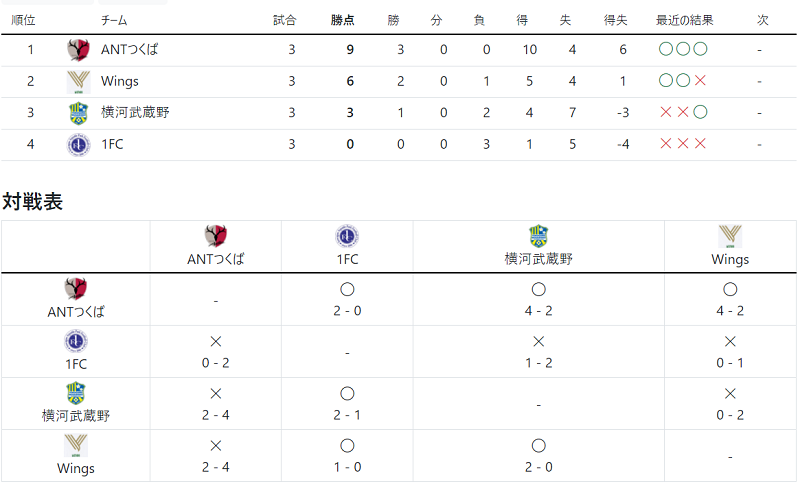Click the Wings logo in standings row

tap(79, 82)
